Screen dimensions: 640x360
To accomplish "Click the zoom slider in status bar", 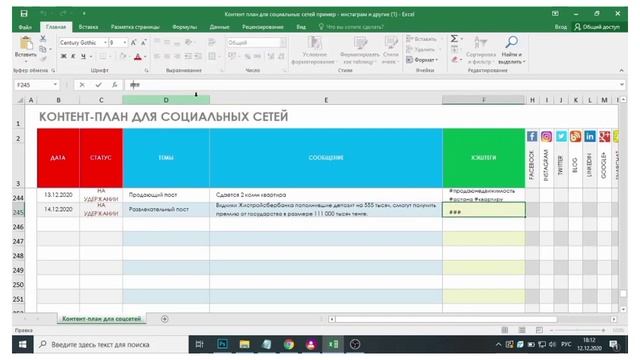I will pyautogui.click(x=578, y=330).
